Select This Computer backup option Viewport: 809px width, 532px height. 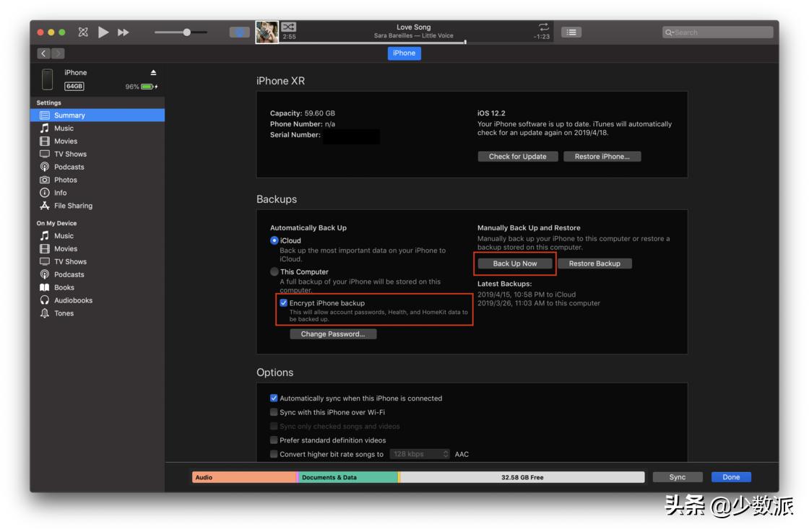click(274, 272)
